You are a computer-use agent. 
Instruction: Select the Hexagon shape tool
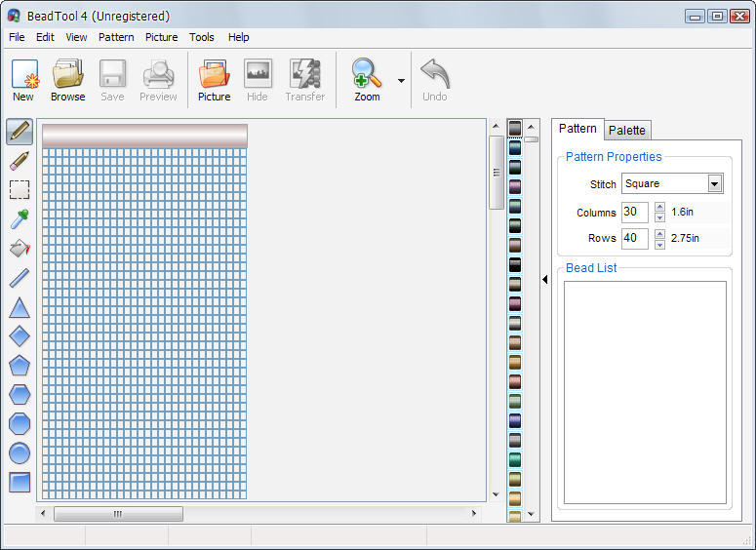20,395
